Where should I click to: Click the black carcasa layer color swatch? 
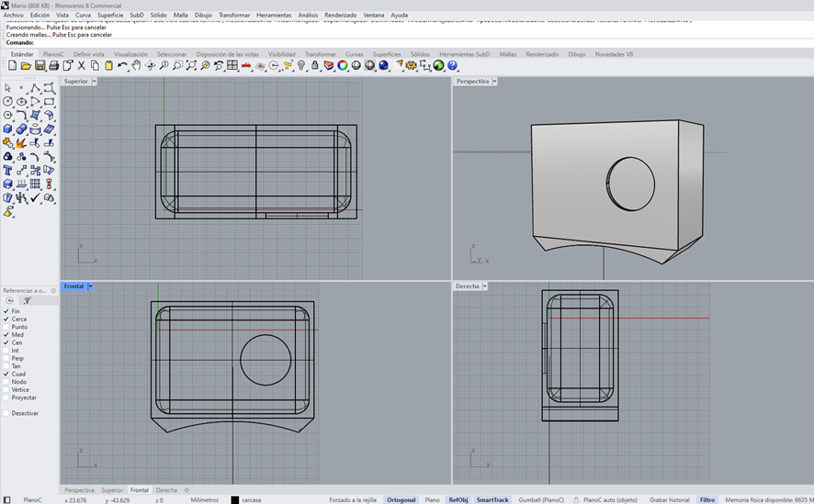[x=234, y=499]
